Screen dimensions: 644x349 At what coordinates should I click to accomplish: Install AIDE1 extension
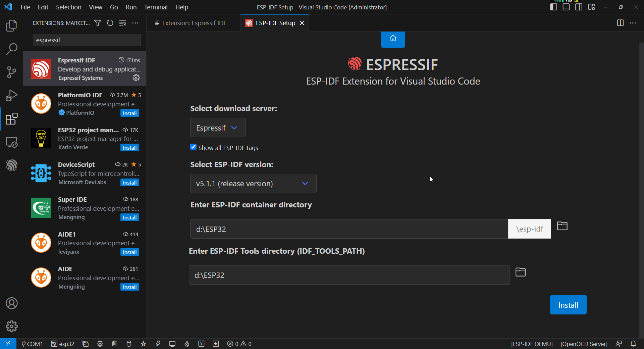point(129,252)
